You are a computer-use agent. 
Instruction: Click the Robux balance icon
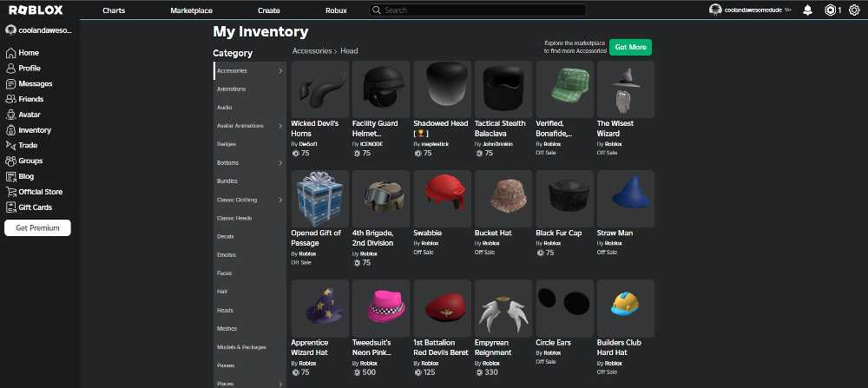(830, 10)
